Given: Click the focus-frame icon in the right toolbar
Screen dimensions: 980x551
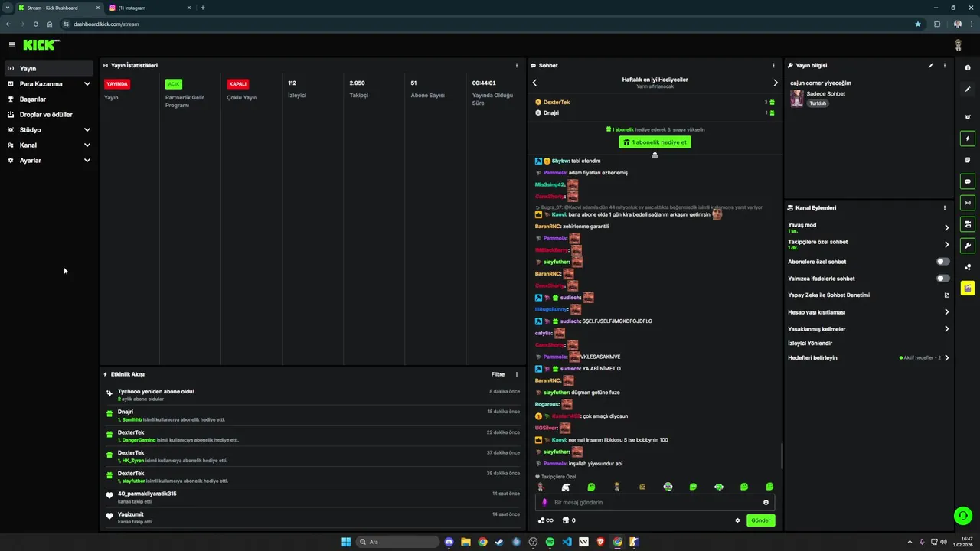Looking at the screenshot, I should coord(968,117).
